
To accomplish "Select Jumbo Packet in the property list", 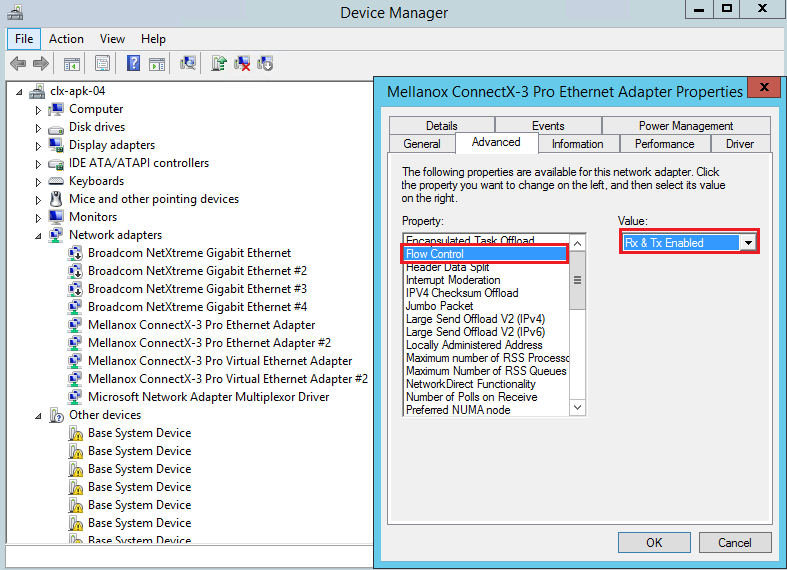I will [440, 306].
